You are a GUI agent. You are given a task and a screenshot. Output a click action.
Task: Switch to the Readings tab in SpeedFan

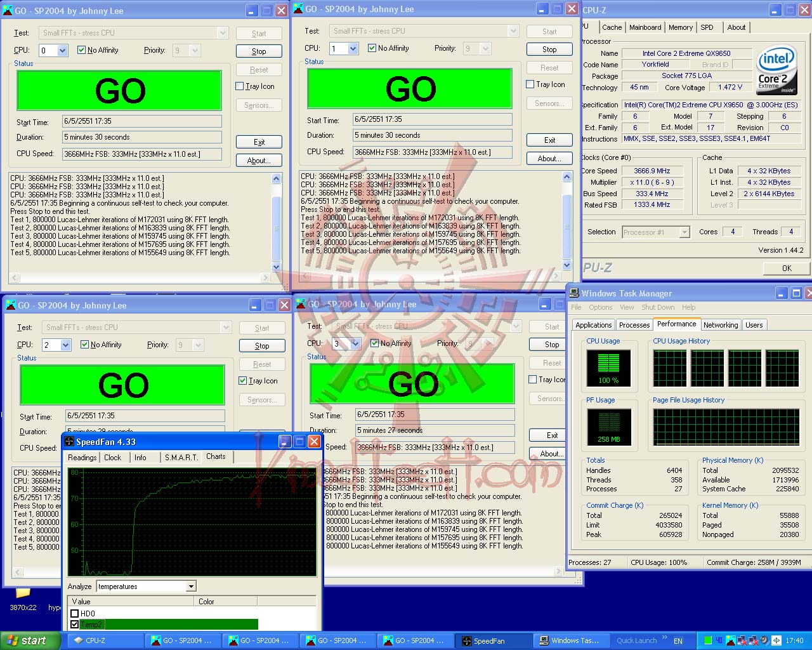tap(82, 458)
